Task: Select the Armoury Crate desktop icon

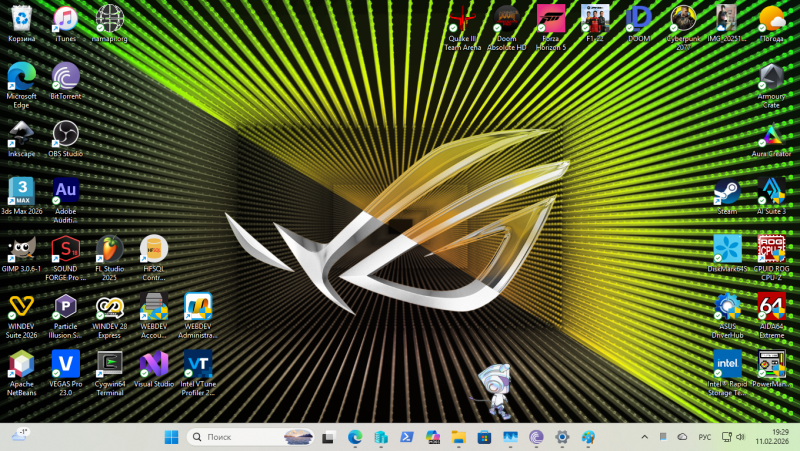Action: (x=771, y=78)
